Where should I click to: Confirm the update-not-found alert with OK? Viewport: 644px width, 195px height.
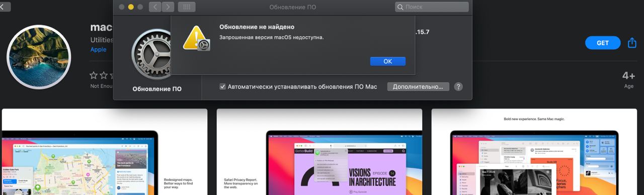coord(387,61)
